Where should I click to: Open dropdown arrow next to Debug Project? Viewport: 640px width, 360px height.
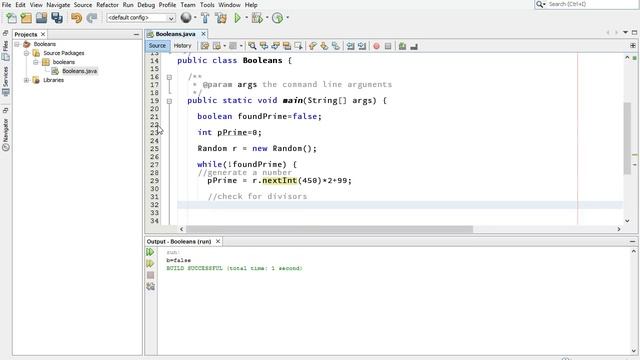[x=267, y=18]
